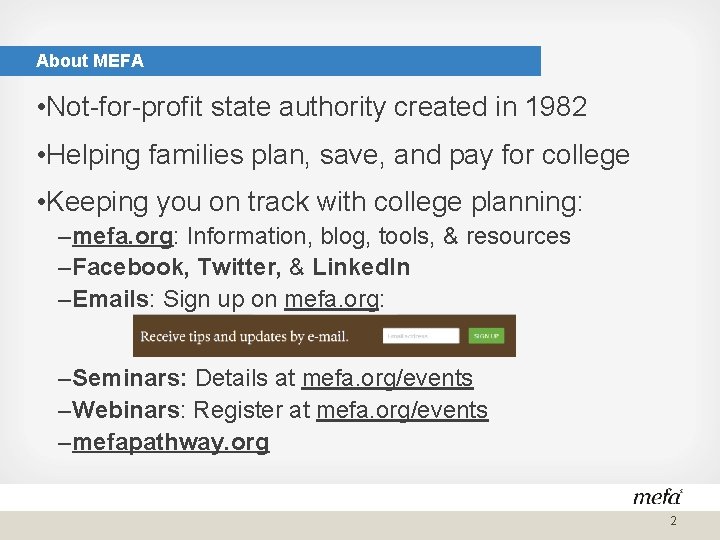Follow the mefa.org link after "Sign up on"
The height and width of the screenshot is (540, 720).
coord(331,299)
